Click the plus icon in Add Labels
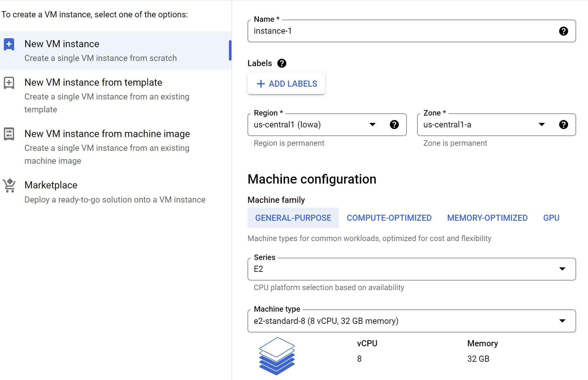This screenshot has width=588, height=380. [x=261, y=84]
